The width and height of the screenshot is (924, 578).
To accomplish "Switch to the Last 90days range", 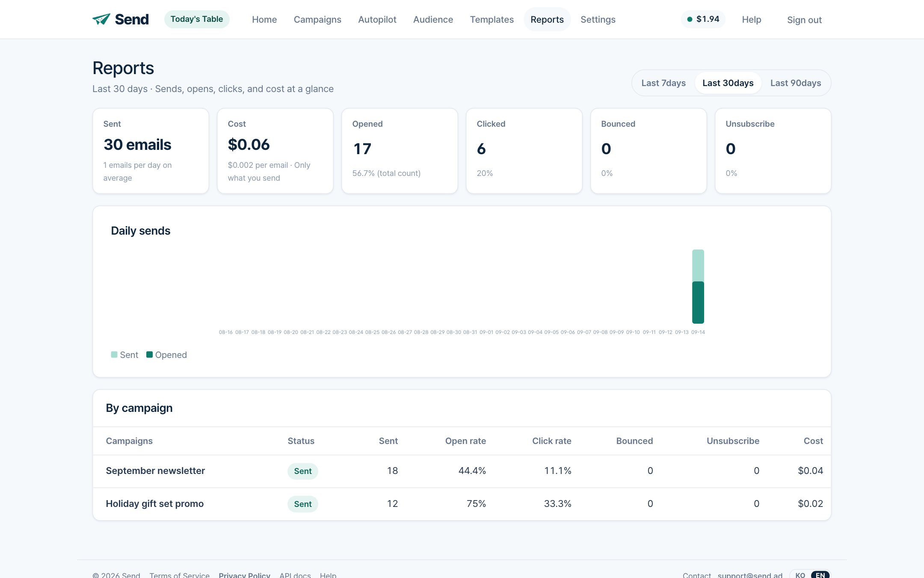I will pos(796,83).
